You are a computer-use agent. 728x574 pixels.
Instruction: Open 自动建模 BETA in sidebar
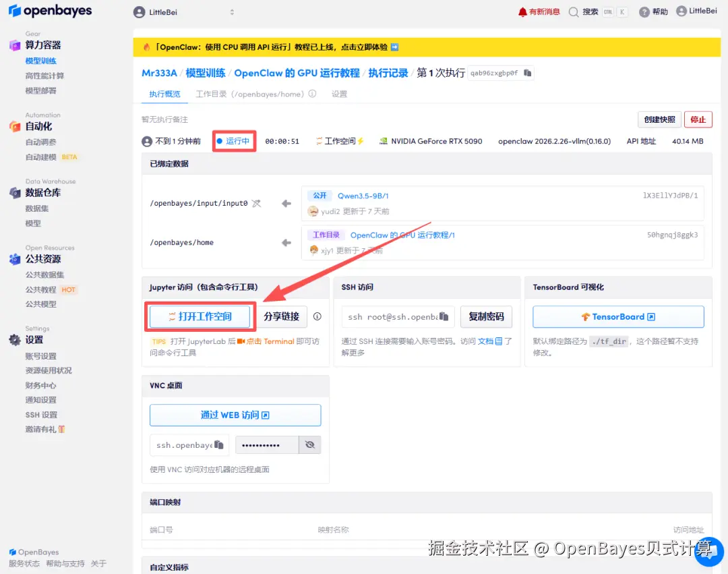(51, 157)
